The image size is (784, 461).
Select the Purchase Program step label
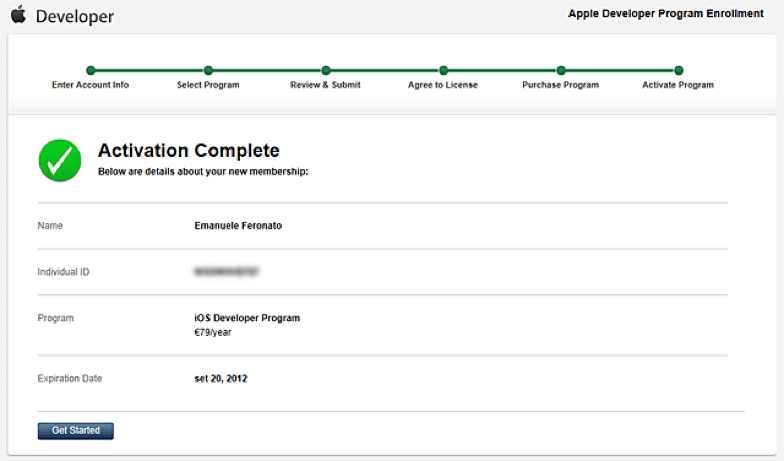[x=560, y=86]
